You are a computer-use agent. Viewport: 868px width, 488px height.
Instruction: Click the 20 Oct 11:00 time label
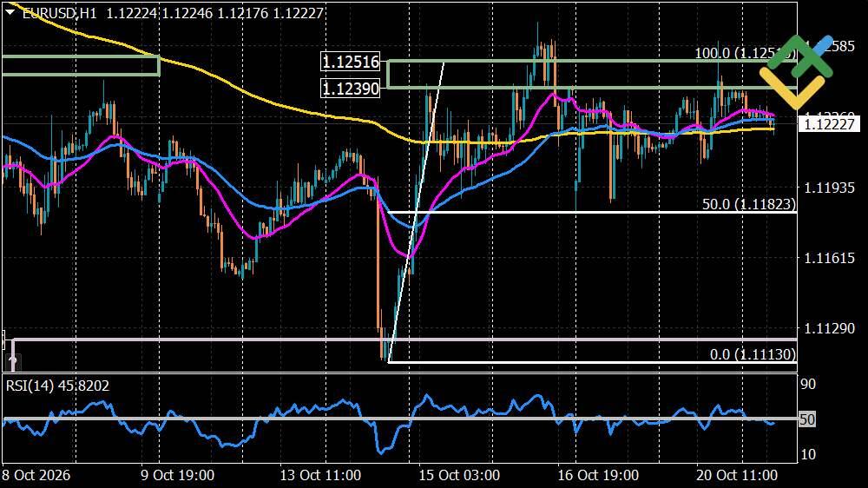coord(737,475)
